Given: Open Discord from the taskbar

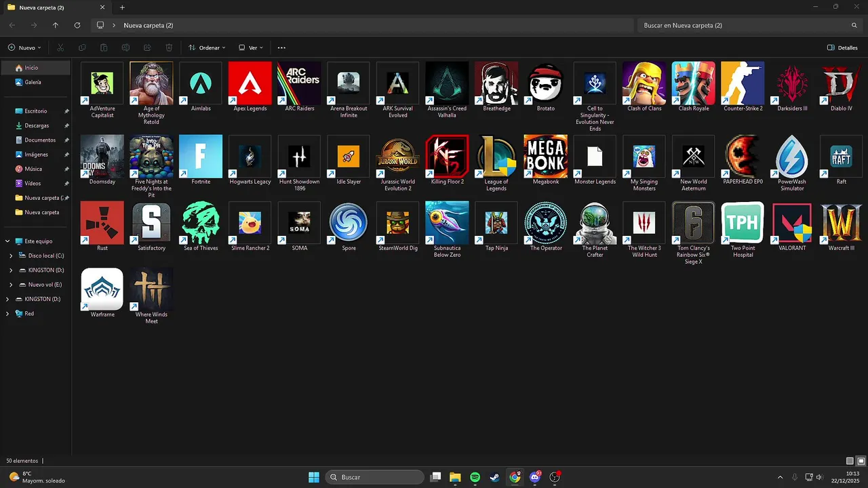Looking at the screenshot, I should (x=535, y=477).
